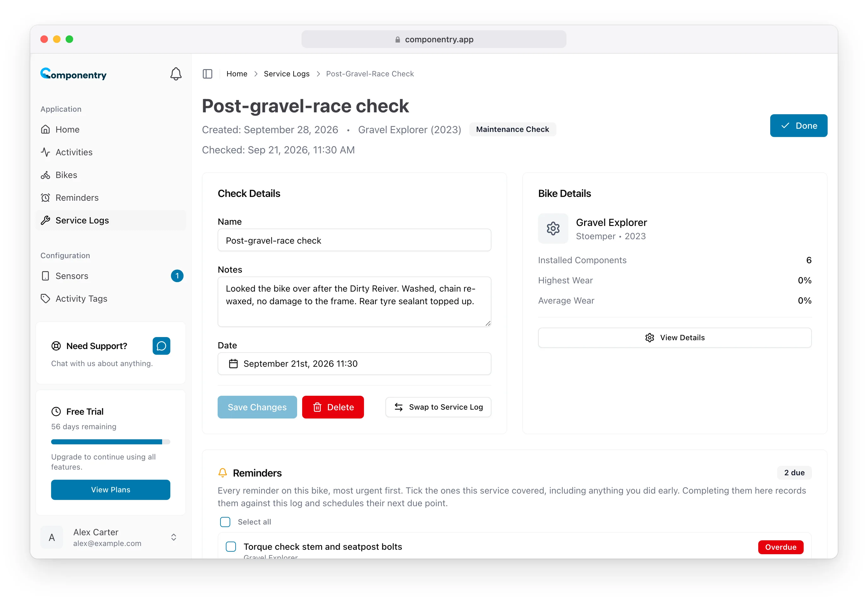The width and height of the screenshot is (868, 599).
Task: Click the Componentry logo
Action: [73, 74]
